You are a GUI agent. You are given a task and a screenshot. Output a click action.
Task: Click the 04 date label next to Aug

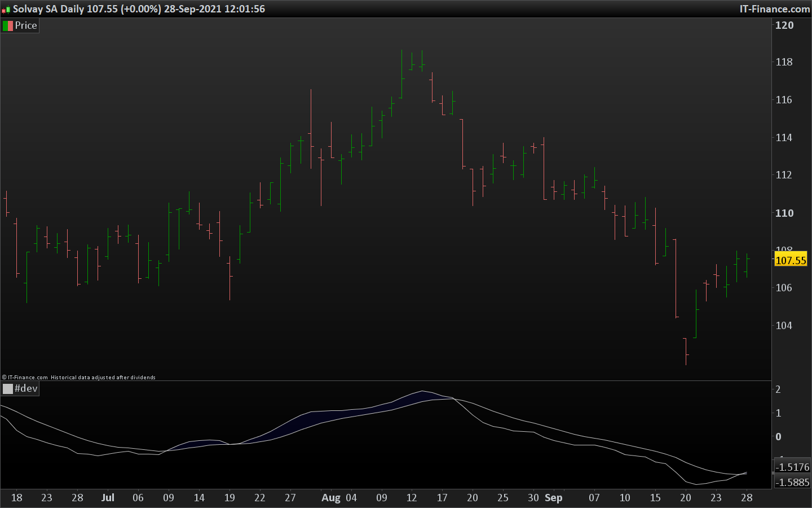click(351, 498)
